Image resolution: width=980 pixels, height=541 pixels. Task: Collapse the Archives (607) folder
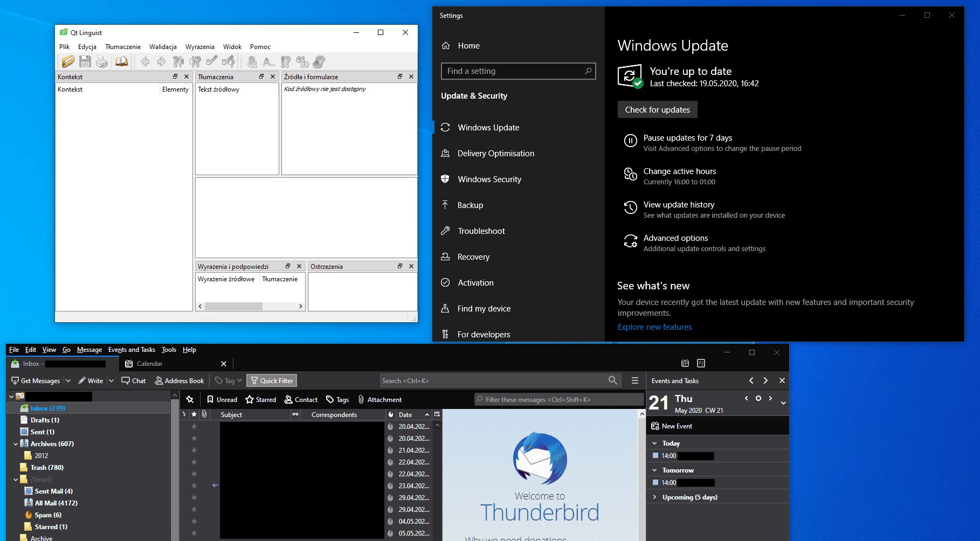point(15,444)
